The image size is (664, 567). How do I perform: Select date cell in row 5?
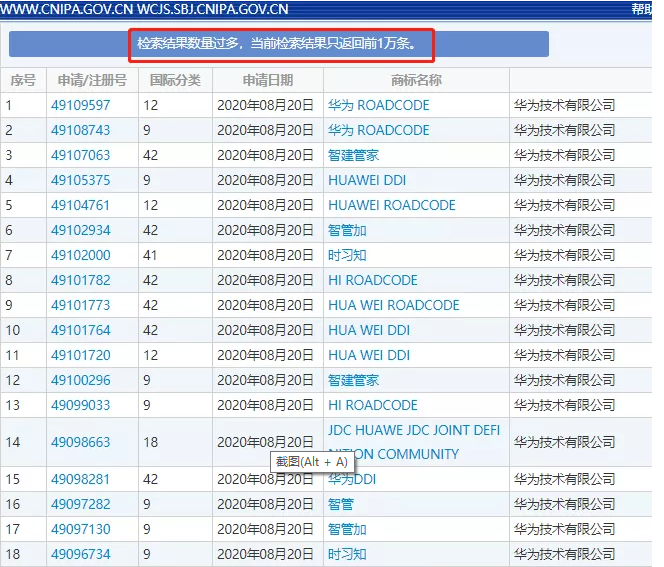[268, 205]
